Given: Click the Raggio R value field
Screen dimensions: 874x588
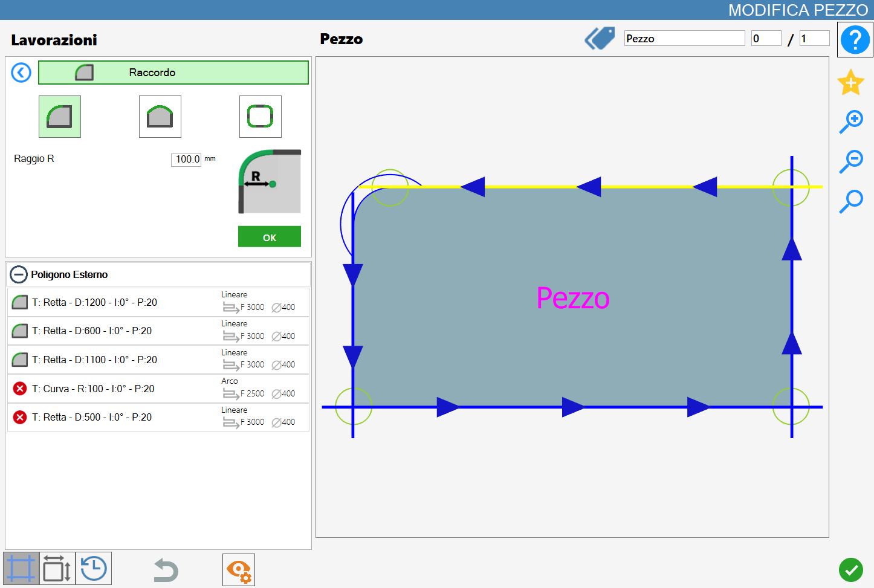Looking at the screenshot, I should 186,159.
